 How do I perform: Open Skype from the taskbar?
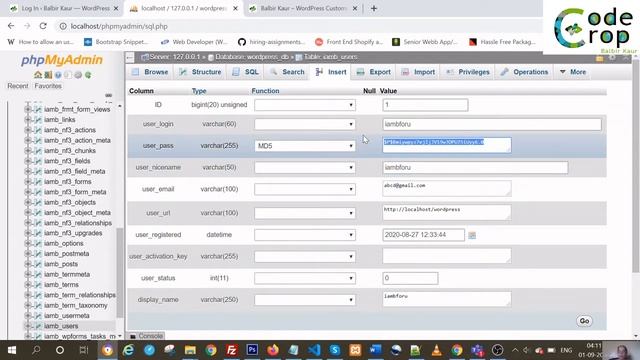[335, 350]
